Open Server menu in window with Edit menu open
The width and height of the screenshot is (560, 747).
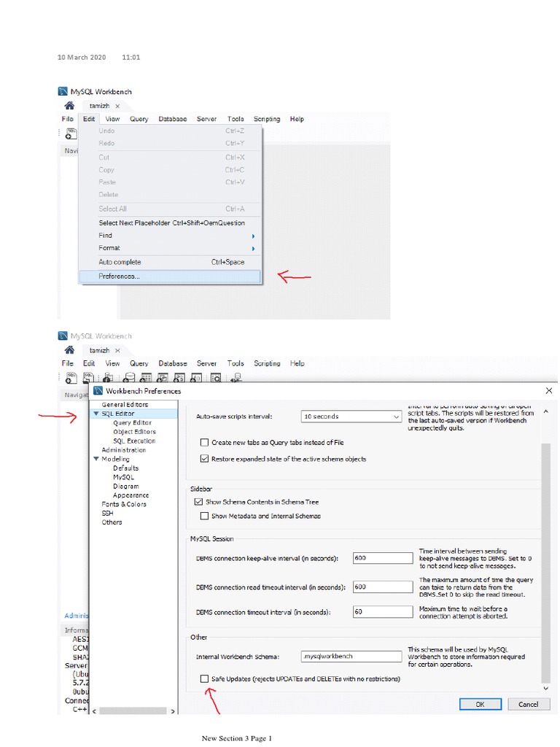click(206, 119)
